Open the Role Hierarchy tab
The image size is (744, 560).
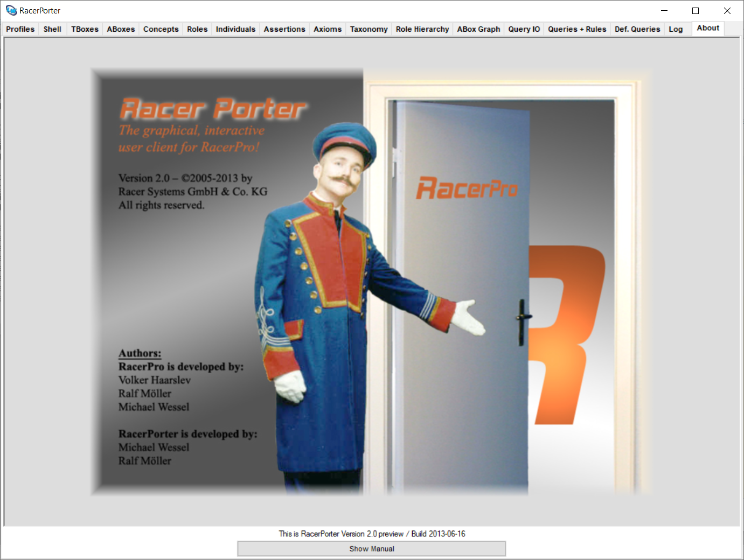(422, 29)
